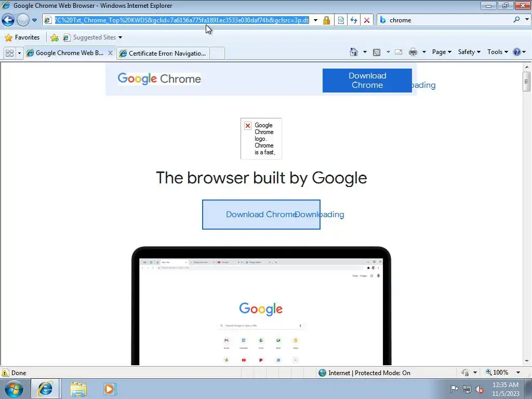Toggle Compatibility View icon
The height and width of the screenshot is (399, 532).
pyautogui.click(x=341, y=20)
